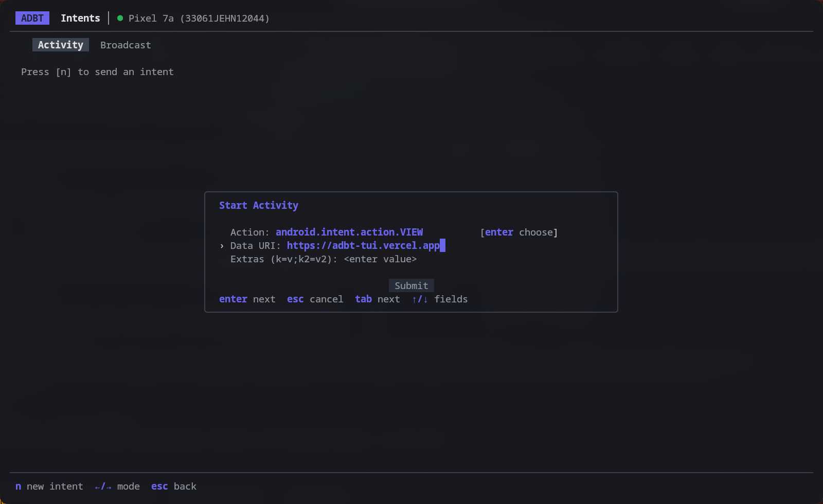This screenshot has width=823, height=504.
Task: Click the esc cancel hint in dialog
Action: coord(315,299)
